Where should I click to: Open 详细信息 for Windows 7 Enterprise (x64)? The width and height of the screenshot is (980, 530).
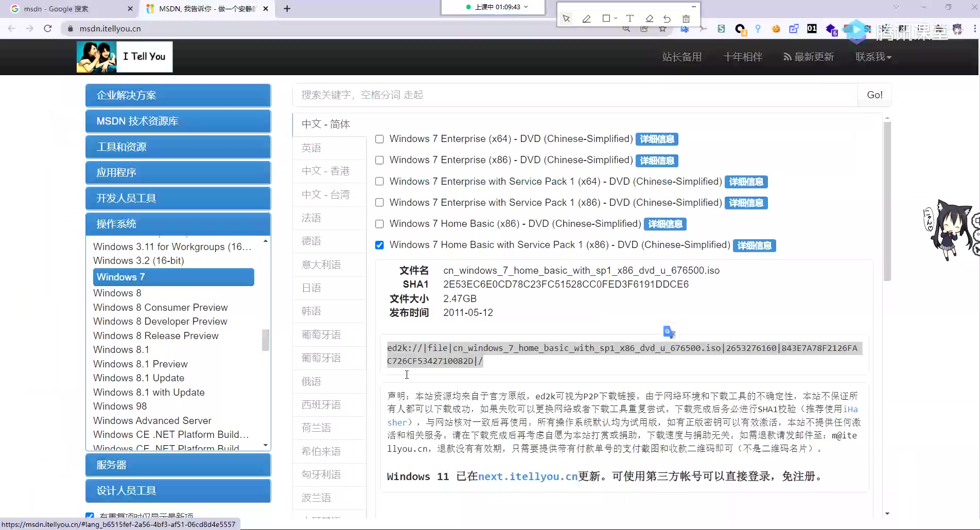click(657, 139)
